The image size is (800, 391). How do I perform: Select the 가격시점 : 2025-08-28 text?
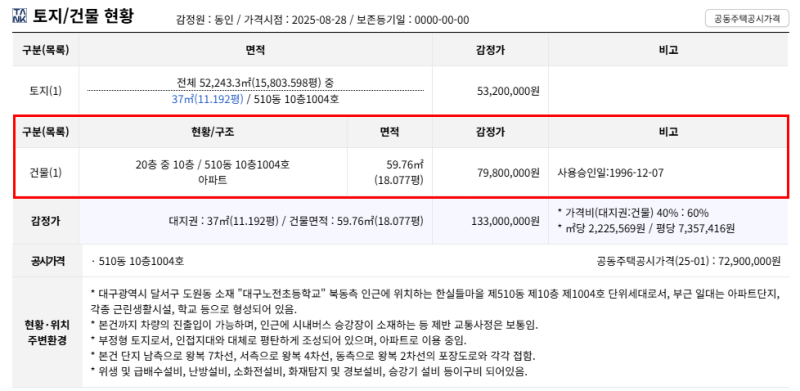pyautogui.click(x=295, y=20)
